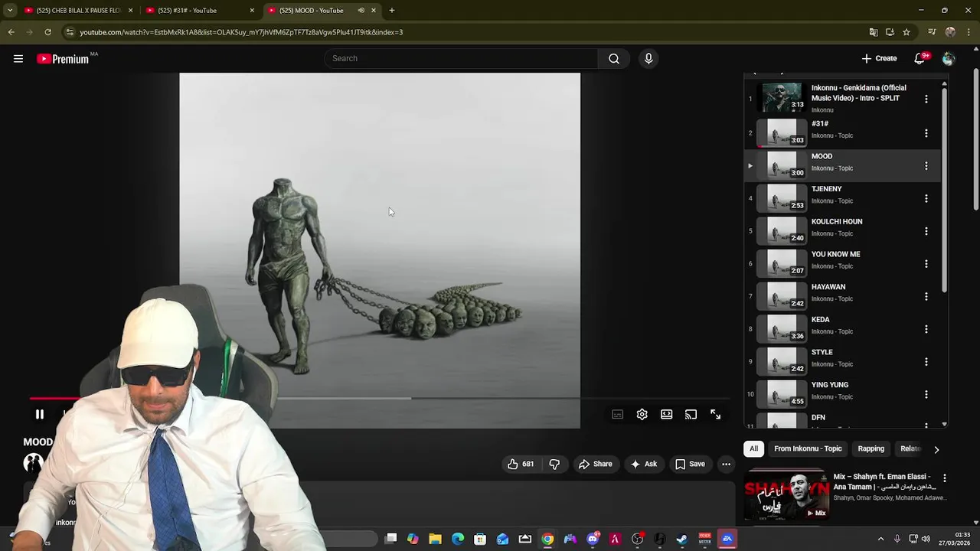
Task: Open options menu for KEDA track
Action: click(926, 329)
